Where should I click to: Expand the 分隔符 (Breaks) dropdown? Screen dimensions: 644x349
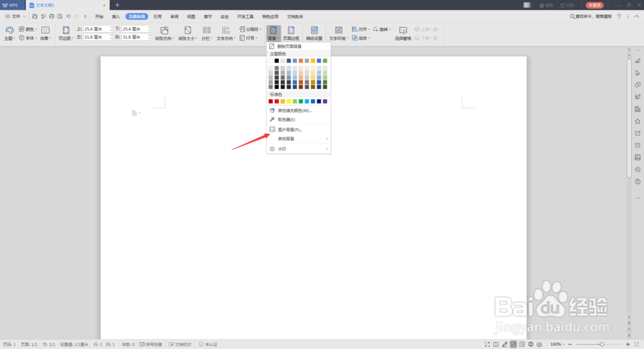click(x=251, y=29)
